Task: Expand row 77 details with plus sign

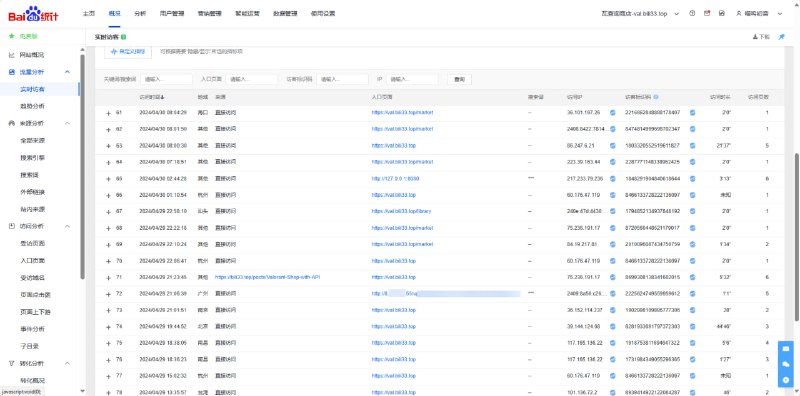Action: coord(108,376)
